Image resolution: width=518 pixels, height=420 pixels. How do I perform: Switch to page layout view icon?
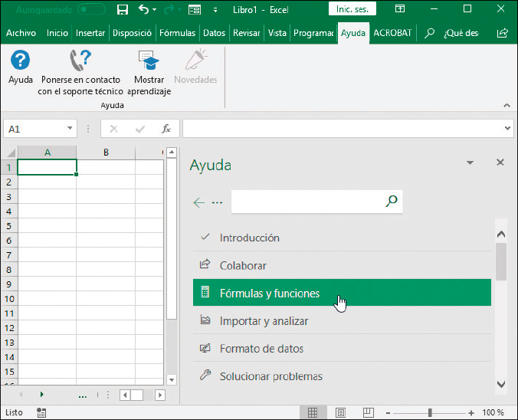point(341,412)
